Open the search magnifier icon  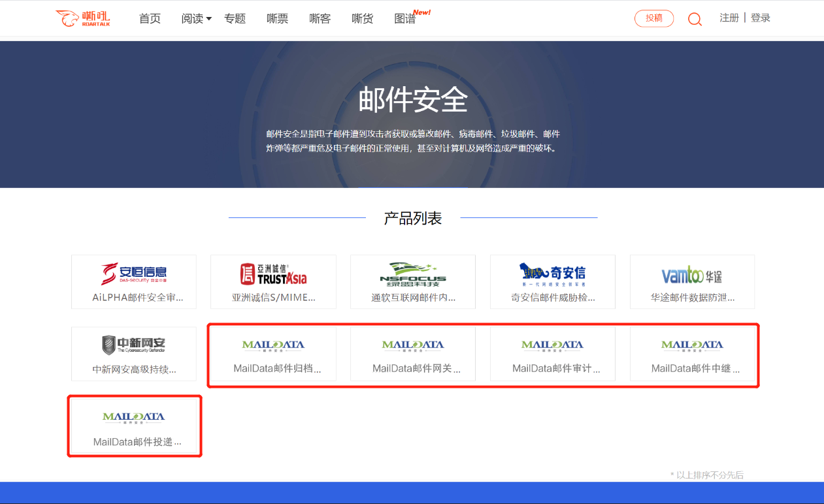click(x=694, y=19)
